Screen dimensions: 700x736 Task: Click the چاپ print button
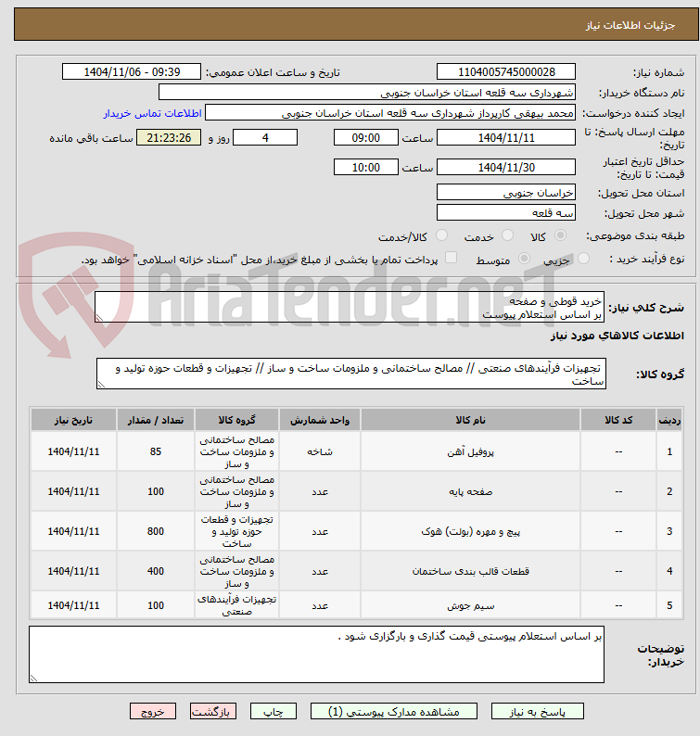tap(274, 712)
